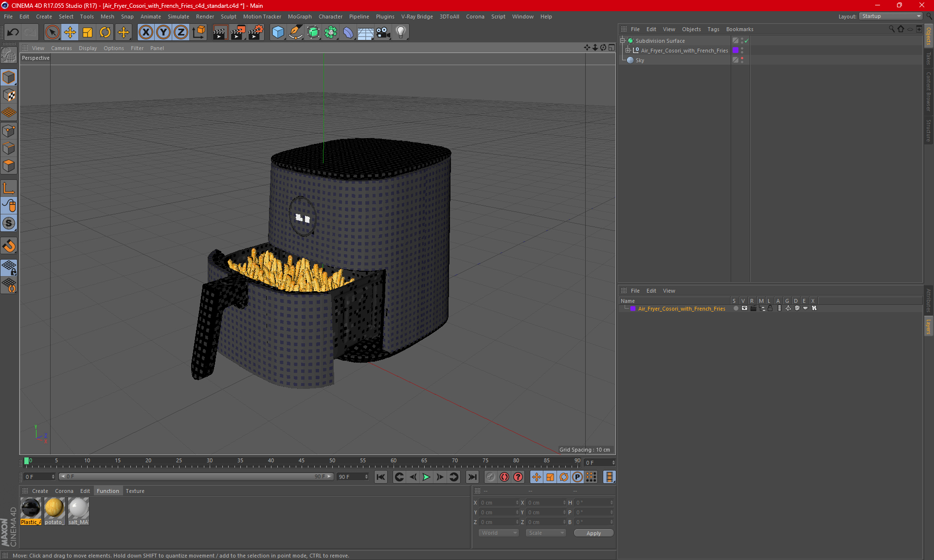934x560 pixels.
Task: Open the Bookmarks menu in object manager
Action: click(739, 29)
